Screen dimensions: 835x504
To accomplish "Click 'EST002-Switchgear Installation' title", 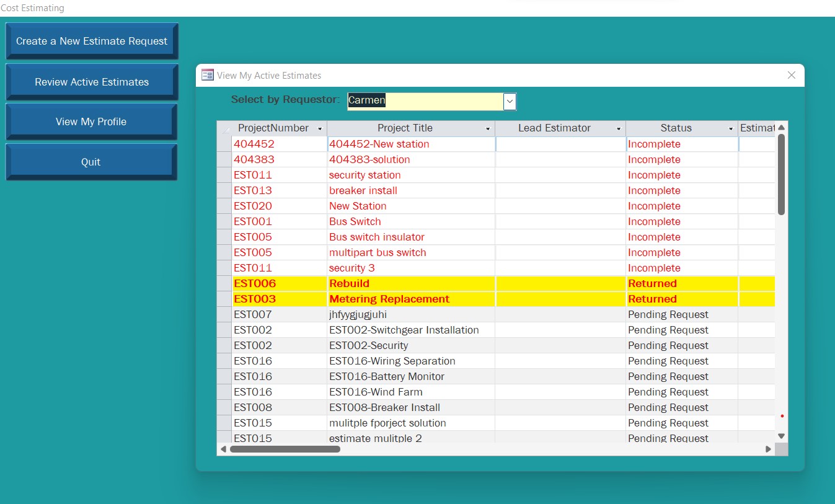I will coord(404,330).
